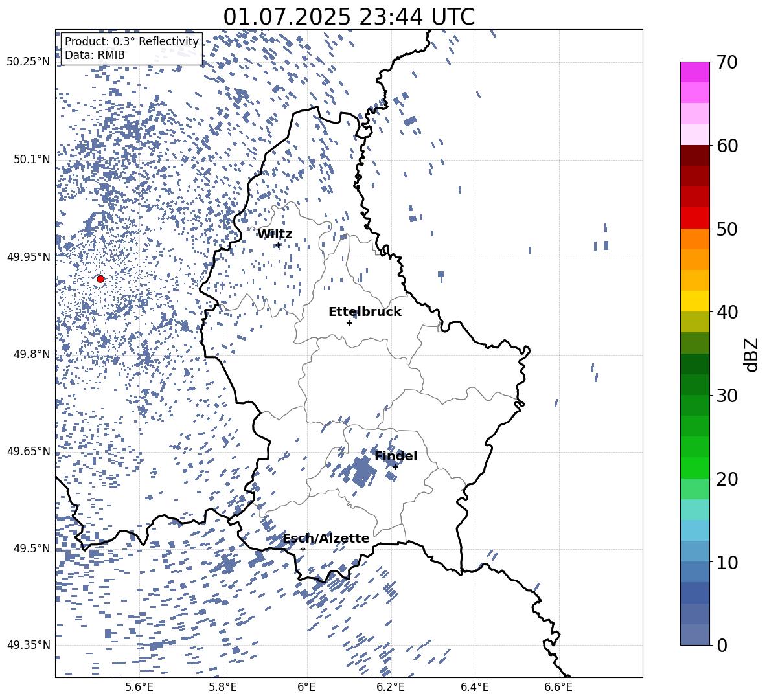767x700 pixels.
Task: Click the yellow colorbar segment above 40
Action: click(x=694, y=301)
